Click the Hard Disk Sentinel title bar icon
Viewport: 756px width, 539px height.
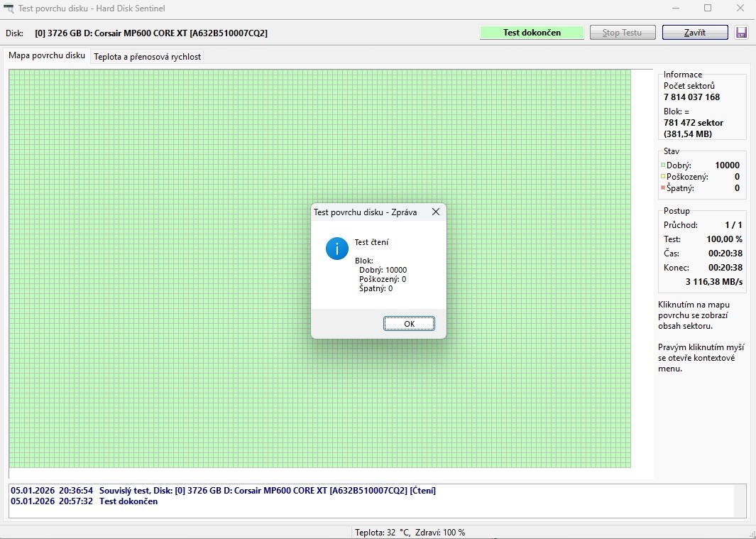(9, 9)
